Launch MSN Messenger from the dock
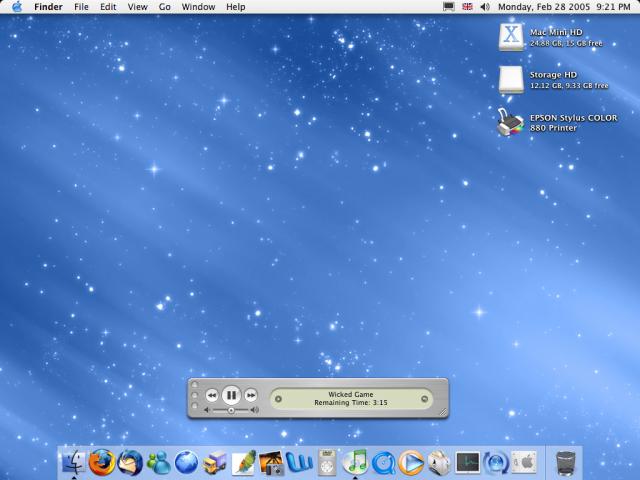The image size is (640, 480). (158, 463)
